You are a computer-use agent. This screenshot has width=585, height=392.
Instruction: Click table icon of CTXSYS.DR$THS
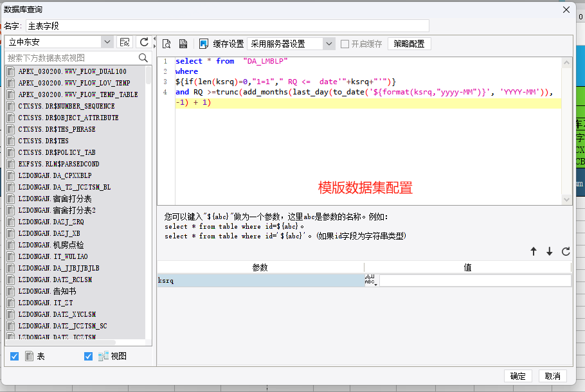click(11, 141)
